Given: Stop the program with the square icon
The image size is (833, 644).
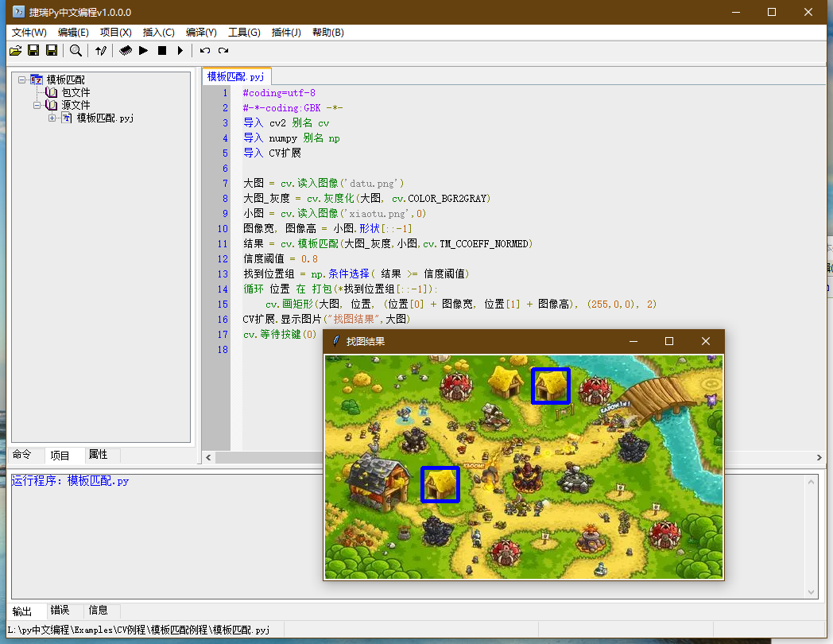Looking at the screenshot, I should (162, 50).
